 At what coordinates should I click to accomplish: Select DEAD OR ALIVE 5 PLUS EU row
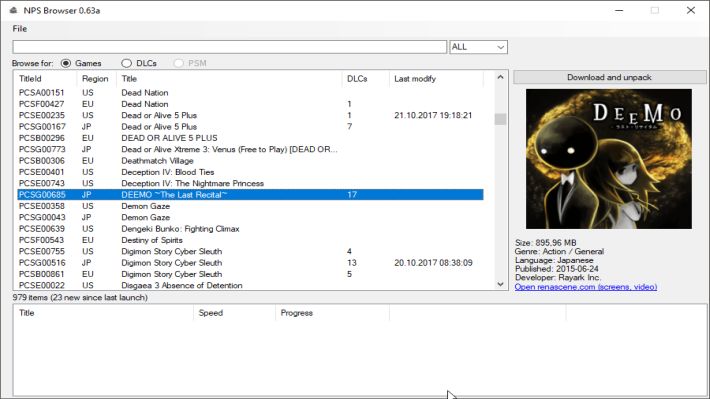pyautogui.click(x=250, y=138)
